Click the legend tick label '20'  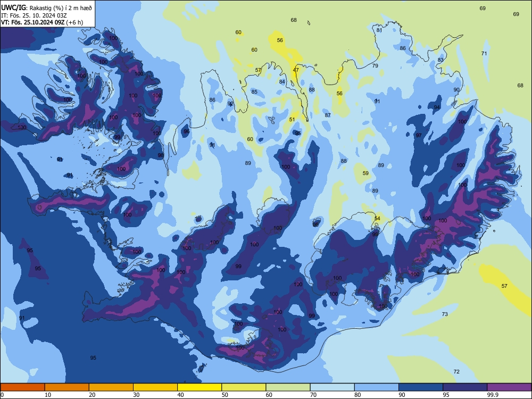coord(92,395)
